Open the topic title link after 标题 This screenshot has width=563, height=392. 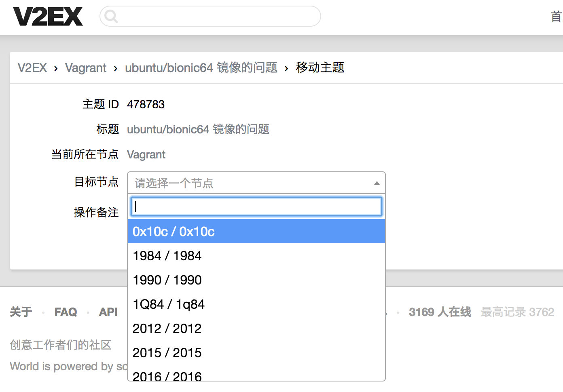(198, 129)
